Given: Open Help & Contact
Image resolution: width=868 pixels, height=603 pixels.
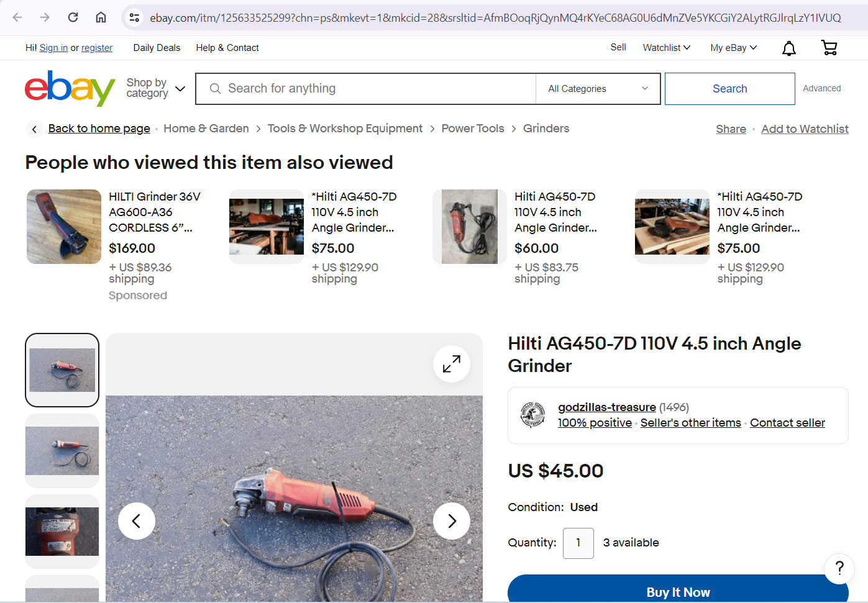Looking at the screenshot, I should [x=227, y=48].
